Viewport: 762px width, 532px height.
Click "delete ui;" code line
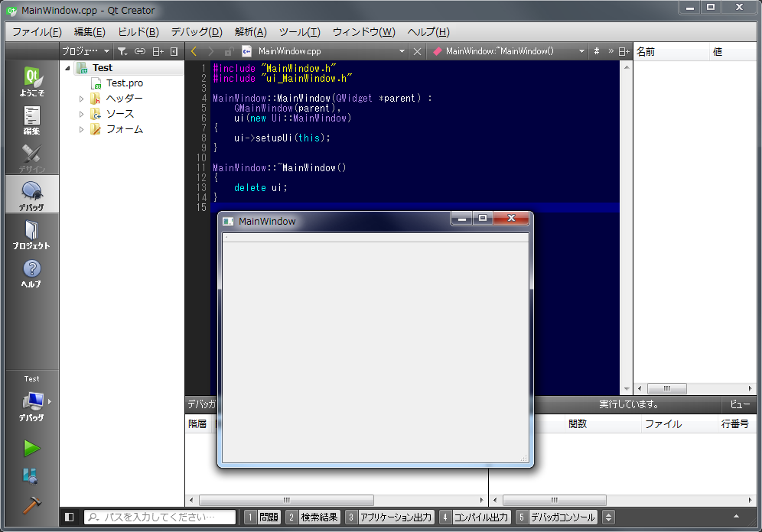pos(260,187)
